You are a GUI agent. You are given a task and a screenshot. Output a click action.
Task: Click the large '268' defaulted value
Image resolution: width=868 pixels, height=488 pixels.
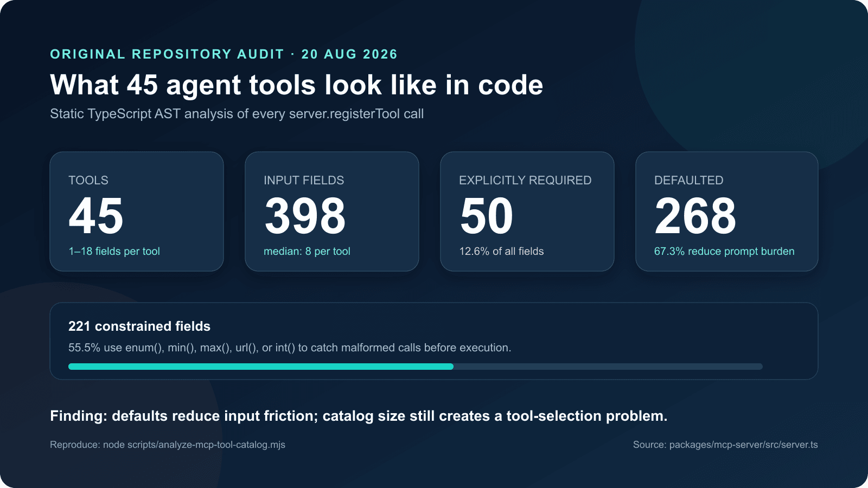695,216
